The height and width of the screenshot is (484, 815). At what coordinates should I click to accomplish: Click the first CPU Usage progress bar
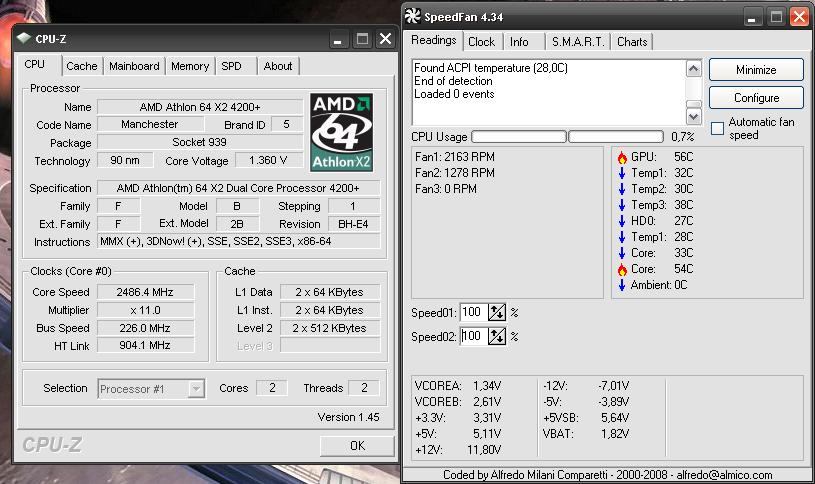point(519,137)
